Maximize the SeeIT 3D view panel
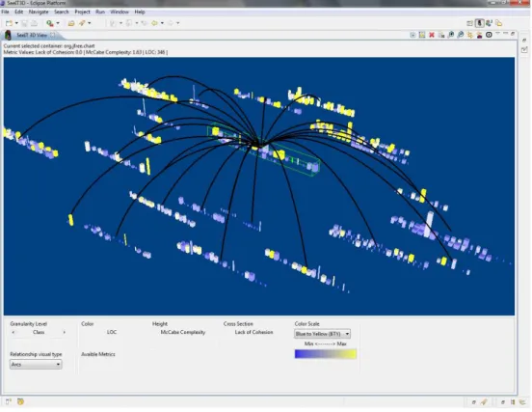 tap(513, 33)
